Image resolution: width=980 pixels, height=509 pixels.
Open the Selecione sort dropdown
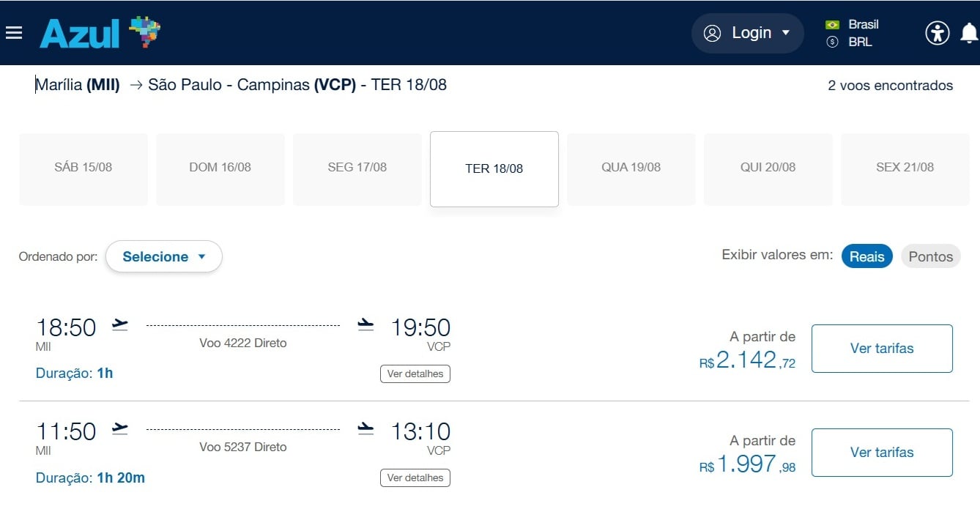tap(164, 256)
